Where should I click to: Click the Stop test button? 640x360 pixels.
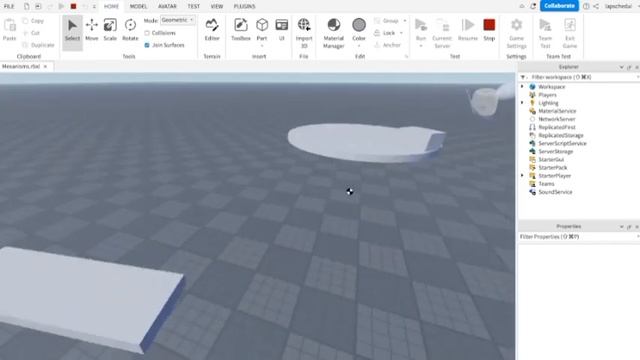pos(489,29)
